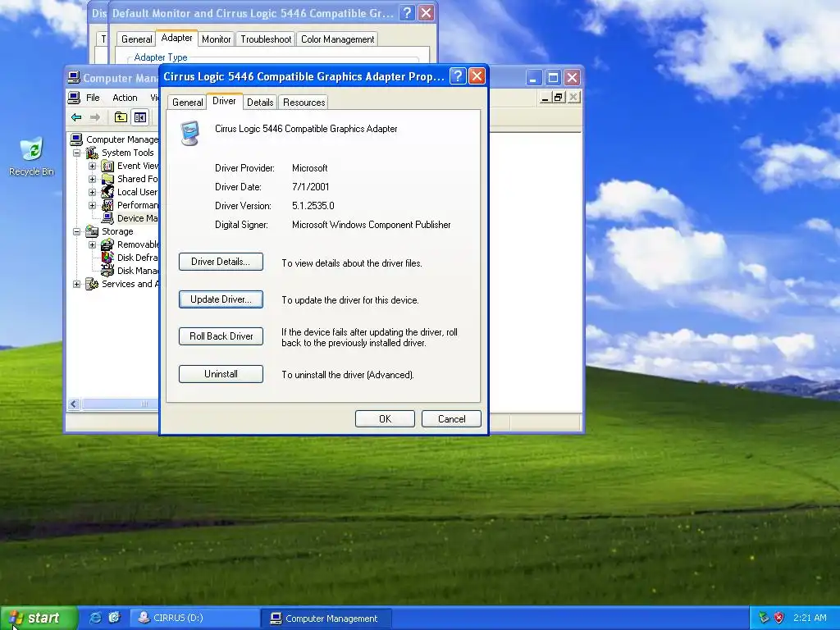The height and width of the screenshot is (630, 840).
Task: Open Troubleshoot tab in Default Monitor window
Action: (x=266, y=39)
